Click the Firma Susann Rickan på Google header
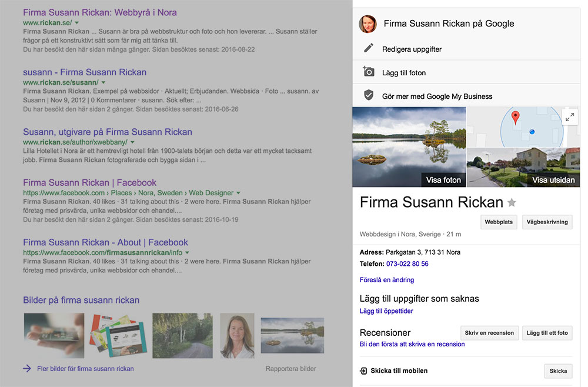 449,24
